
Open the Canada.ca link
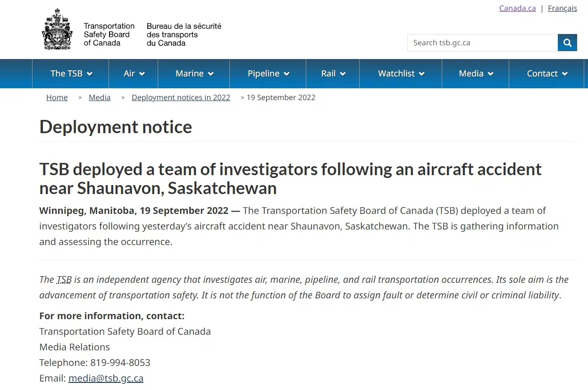(x=517, y=8)
